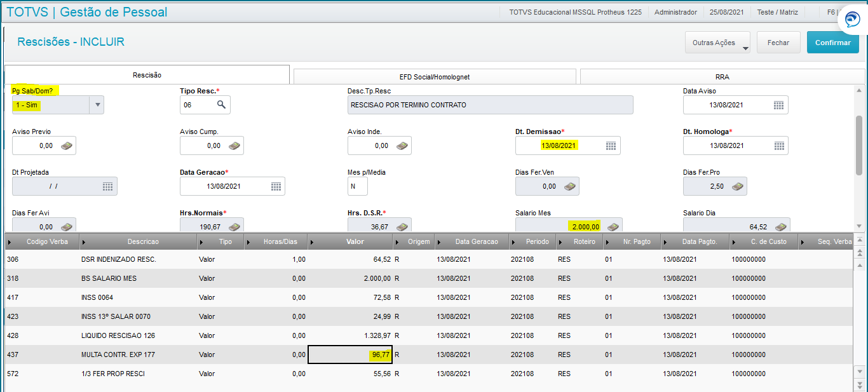Image resolution: width=868 pixels, height=392 pixels.
Task: Open the Aviso Previo calculator icon
Action: pos(67,145)
